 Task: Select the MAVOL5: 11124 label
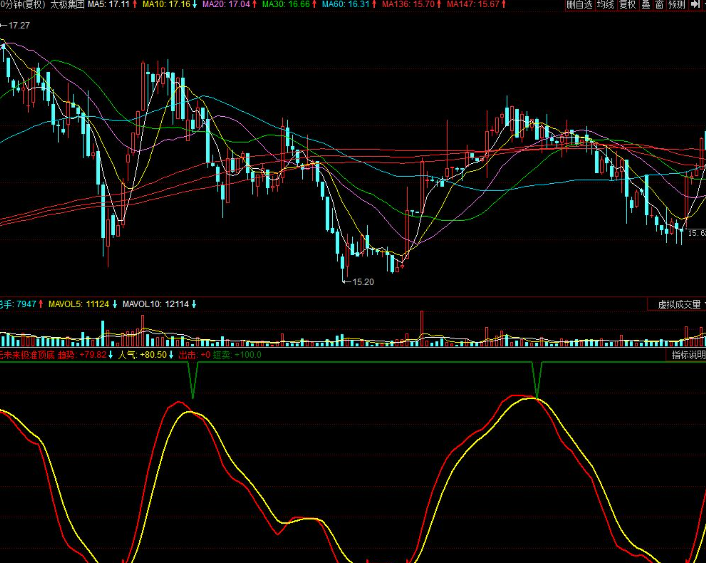click(79, 304)
